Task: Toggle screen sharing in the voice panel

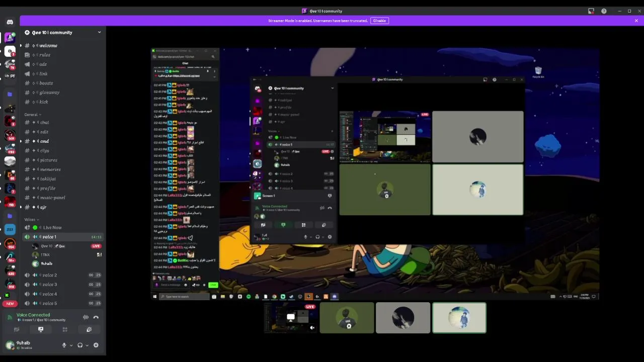Action: (x=41, y=329)
